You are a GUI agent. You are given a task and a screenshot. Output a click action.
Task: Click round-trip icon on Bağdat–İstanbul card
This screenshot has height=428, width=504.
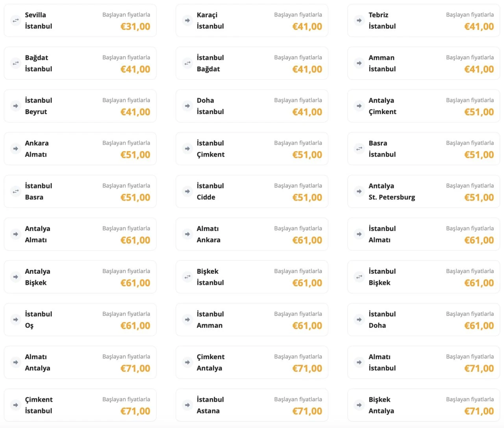click(16, 63)
